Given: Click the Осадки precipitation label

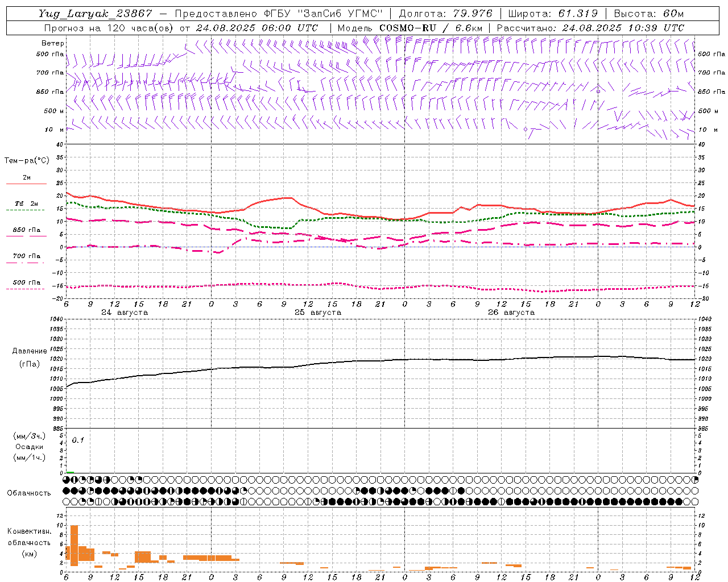Looking at the screenshot, I should click(29, 447).
